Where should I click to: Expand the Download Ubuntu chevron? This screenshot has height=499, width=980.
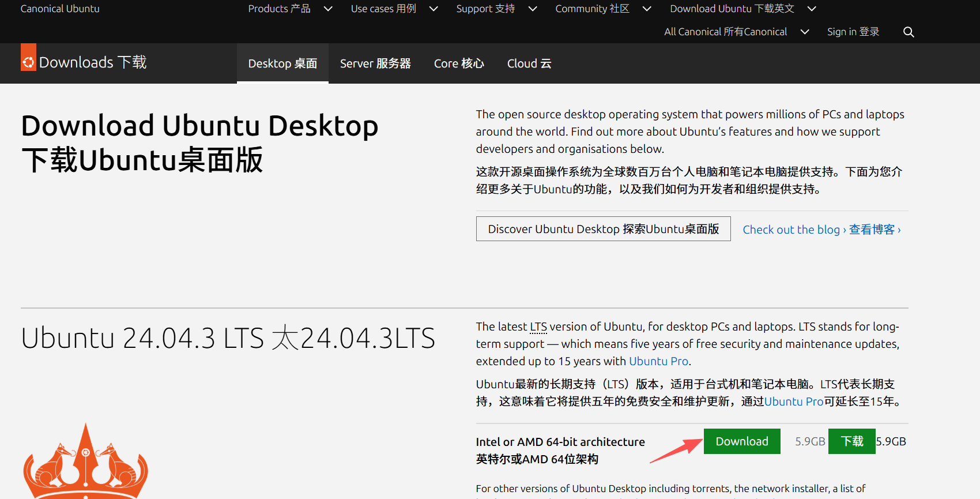(x=812, y=9)
